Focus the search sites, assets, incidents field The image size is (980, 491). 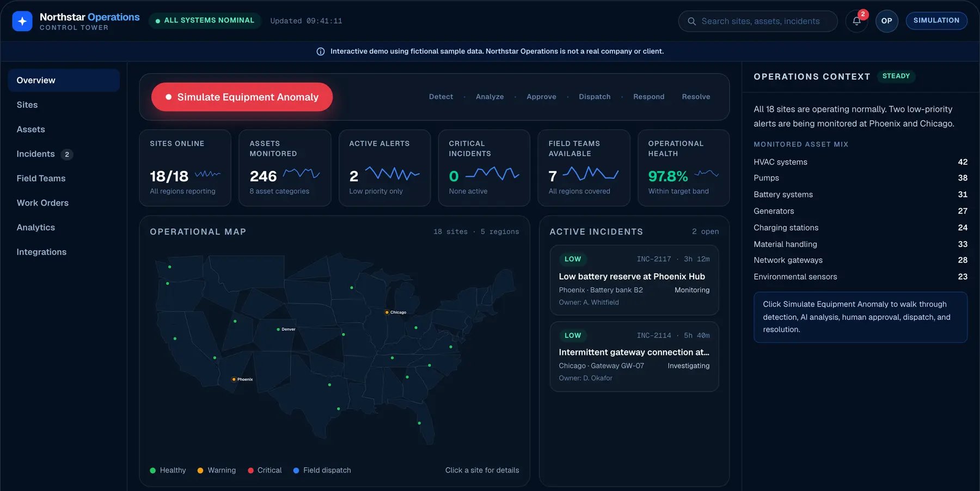758,21
